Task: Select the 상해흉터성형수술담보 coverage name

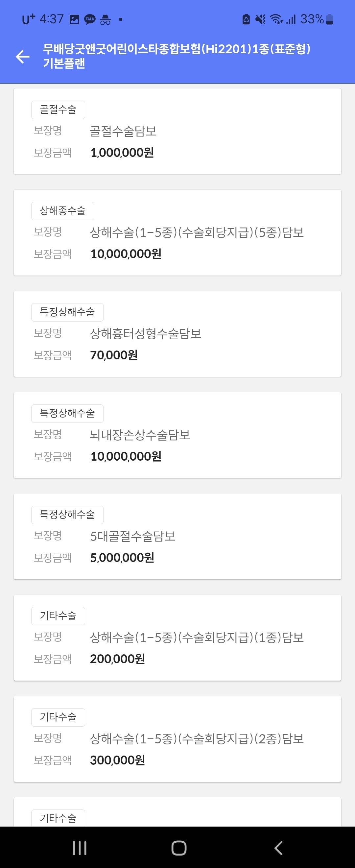Action: tap(146, 334)
